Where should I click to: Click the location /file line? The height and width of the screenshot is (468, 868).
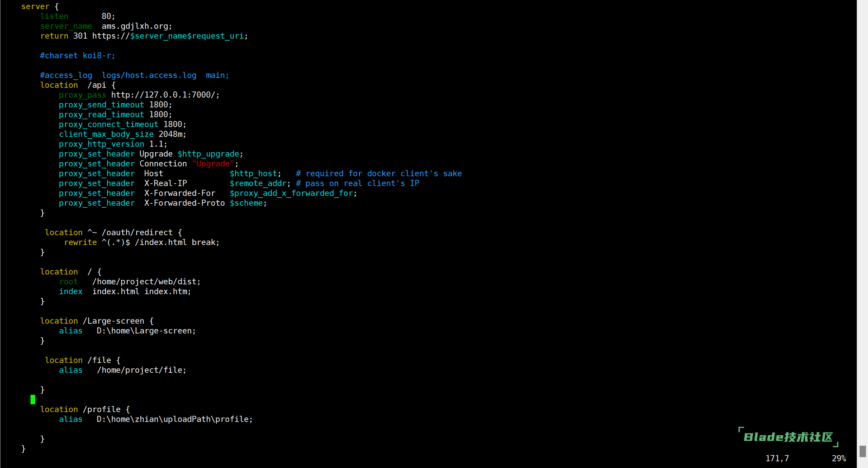pos(82,360)
